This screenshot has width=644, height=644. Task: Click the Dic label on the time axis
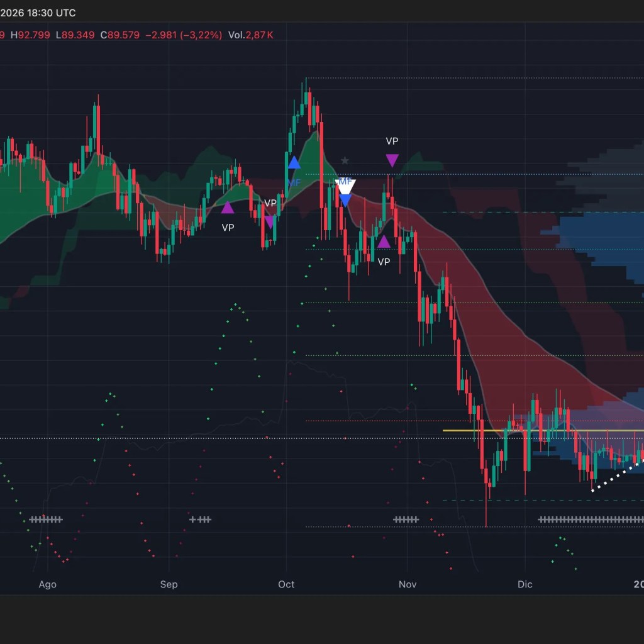525,584
